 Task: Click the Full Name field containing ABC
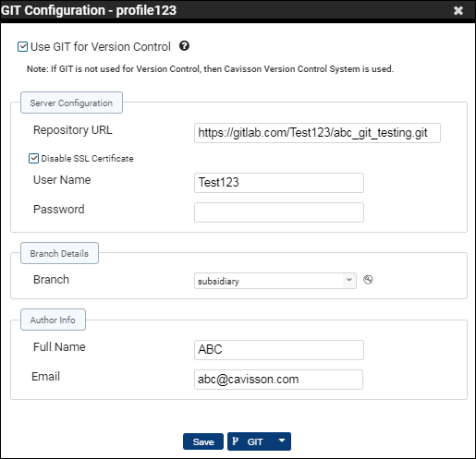click(x=279, y=350)
